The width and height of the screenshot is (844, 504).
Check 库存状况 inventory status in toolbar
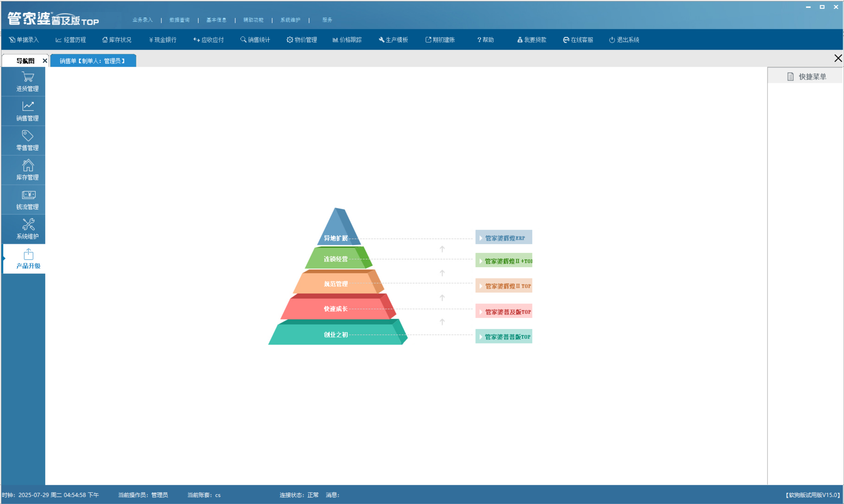pos(117,40)
